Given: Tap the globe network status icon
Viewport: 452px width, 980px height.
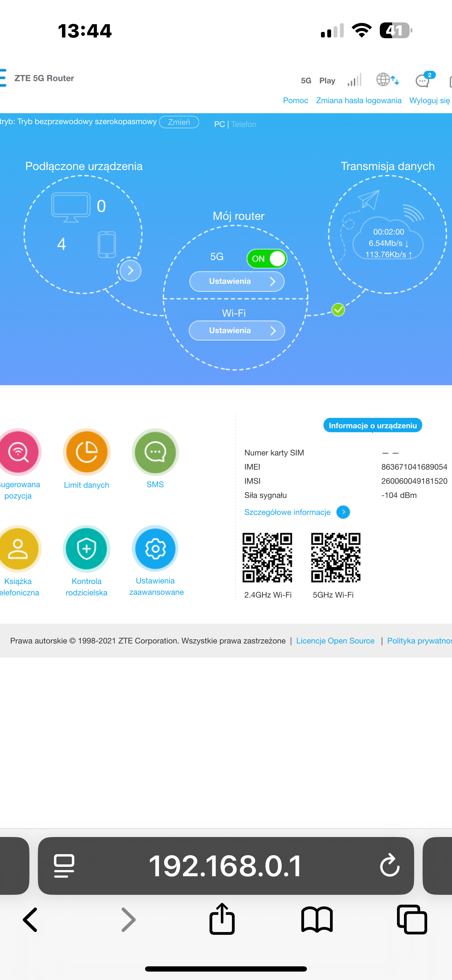Looking at the screenshot, I should click(387, 80).
